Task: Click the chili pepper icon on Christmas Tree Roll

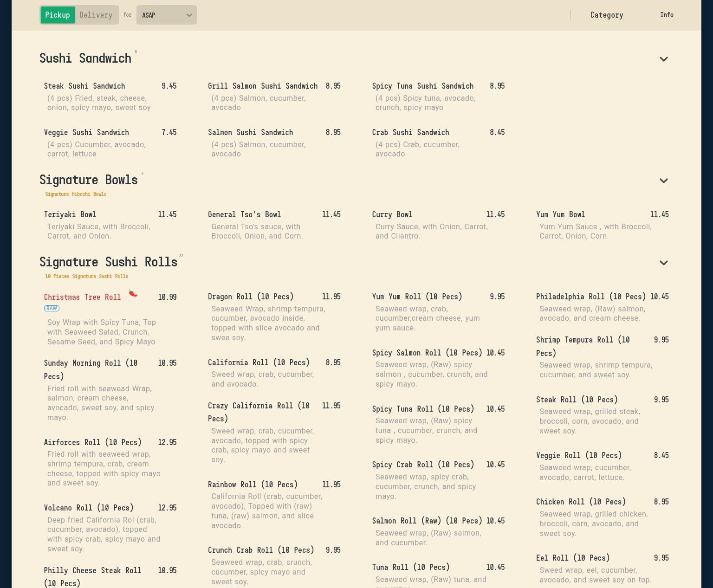Action: [x=133, y=293]
